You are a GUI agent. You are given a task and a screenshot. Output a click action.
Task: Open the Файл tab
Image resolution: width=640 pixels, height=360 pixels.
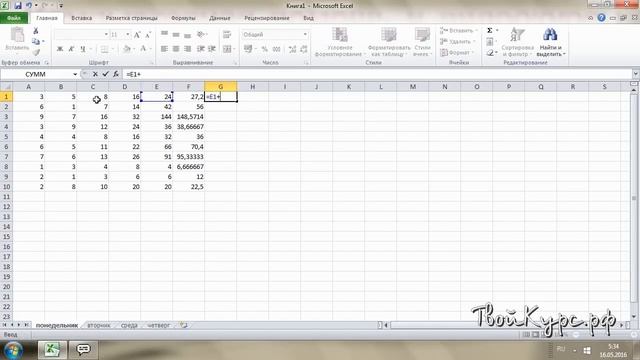(14, 18)
